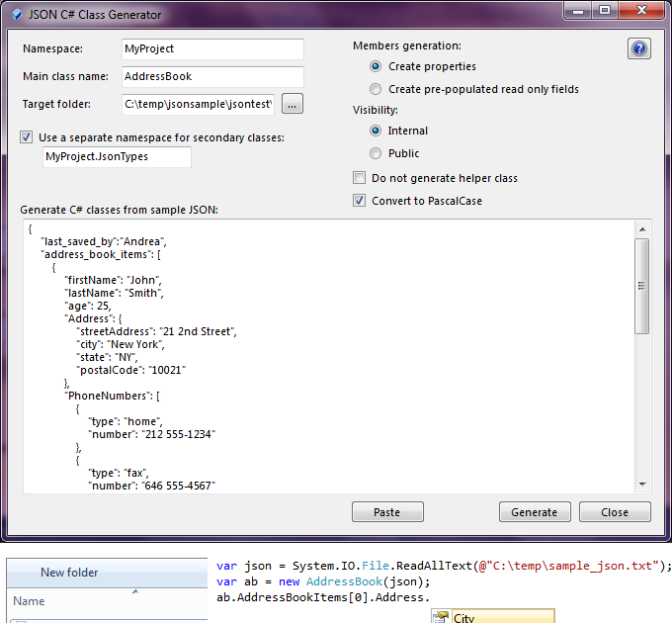The image size is (672, 623).
Task: Click the MyProject.JsonTypes namespace field
Action: 117,157
